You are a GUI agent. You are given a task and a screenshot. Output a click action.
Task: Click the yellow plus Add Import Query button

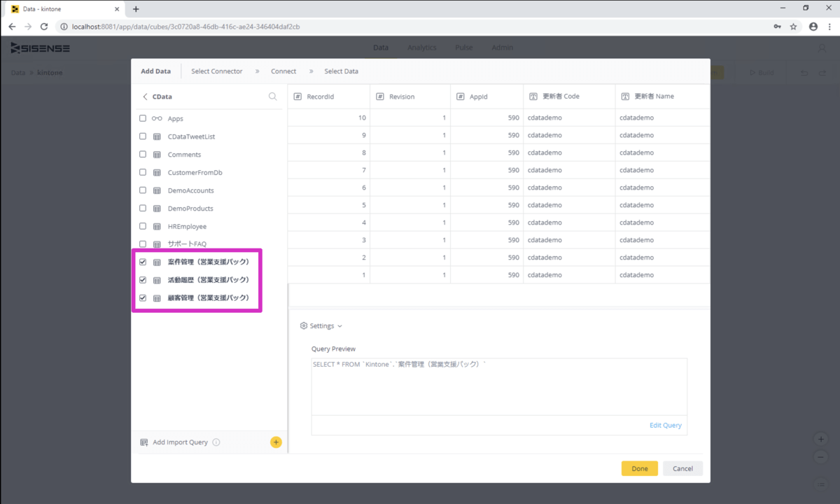click(x=276, y=442)
